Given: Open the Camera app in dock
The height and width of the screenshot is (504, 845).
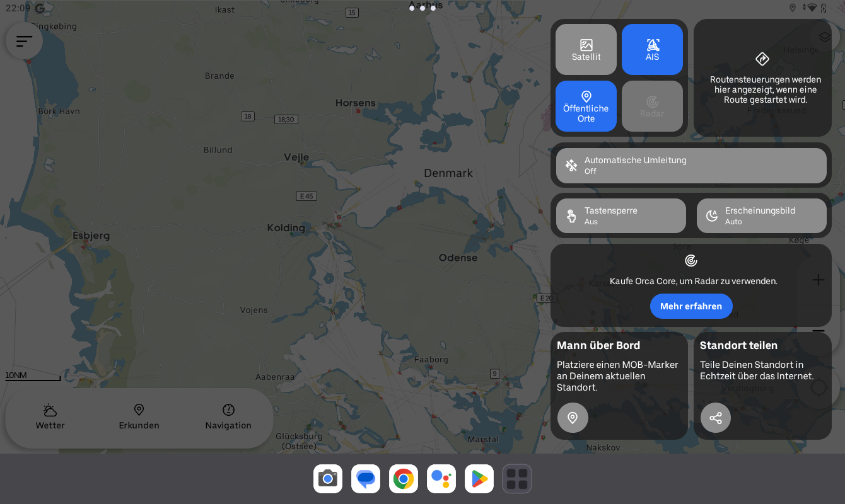Looking at the screenshot, I should pos(328,479).
